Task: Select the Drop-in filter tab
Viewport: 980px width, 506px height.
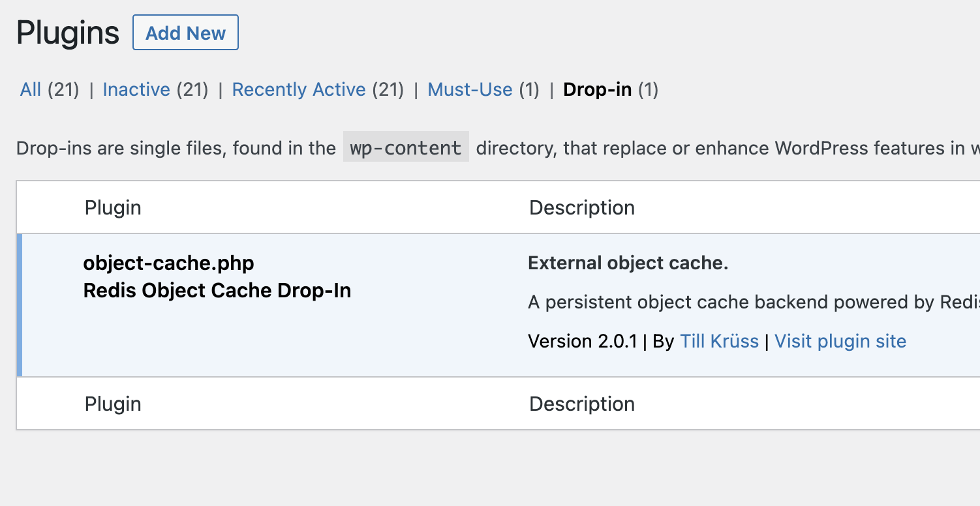Action: [597, 89]
